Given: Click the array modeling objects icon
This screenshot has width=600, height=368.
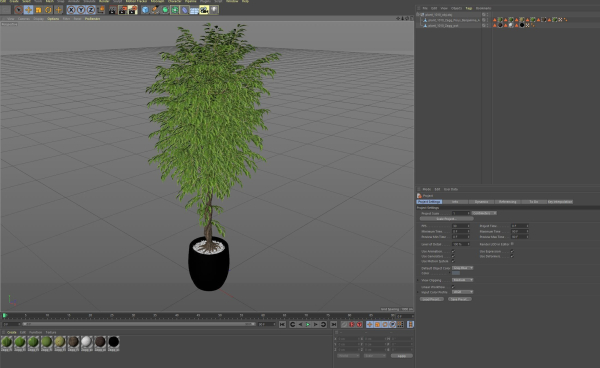Looking at the screenshot, I should [x=174, y=10].
